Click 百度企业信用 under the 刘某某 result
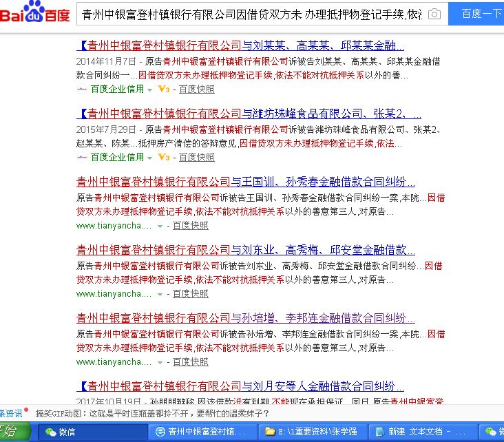The height and width of the screenshot is (442, 504). (117, 89)
